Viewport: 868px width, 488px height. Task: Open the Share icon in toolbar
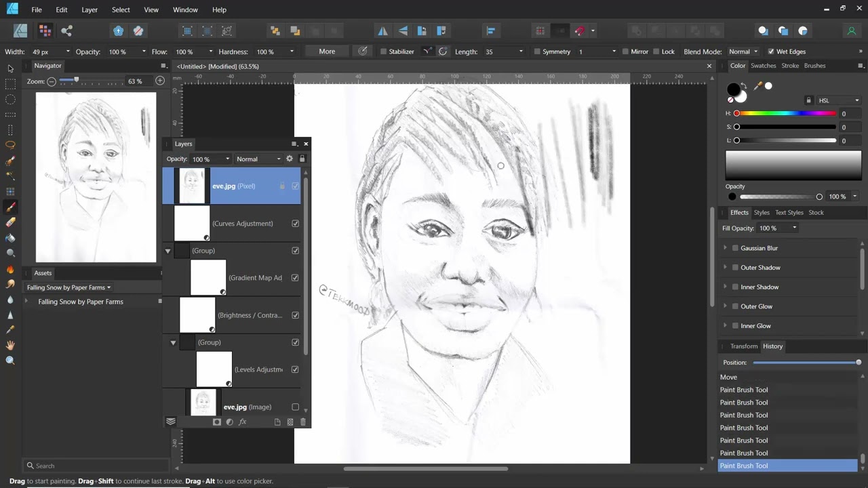coord(66,30)
